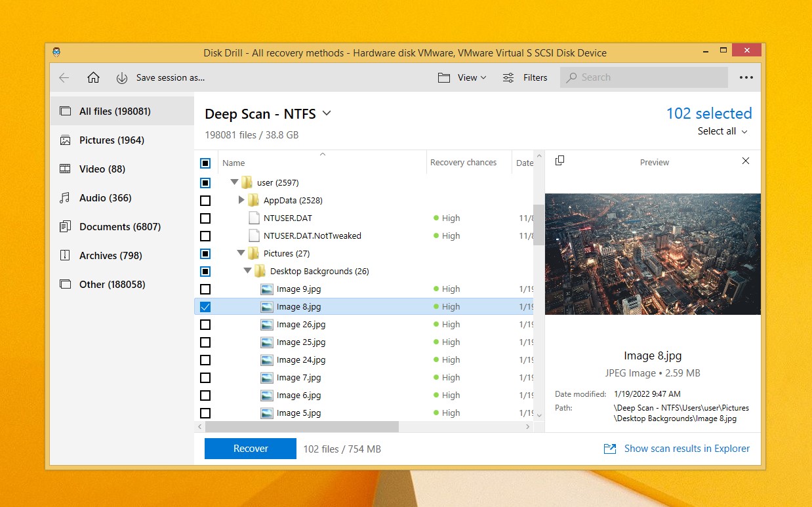812x507 pixels.
Task: Expand the AppData folder node
Action: tap(241, 200)
